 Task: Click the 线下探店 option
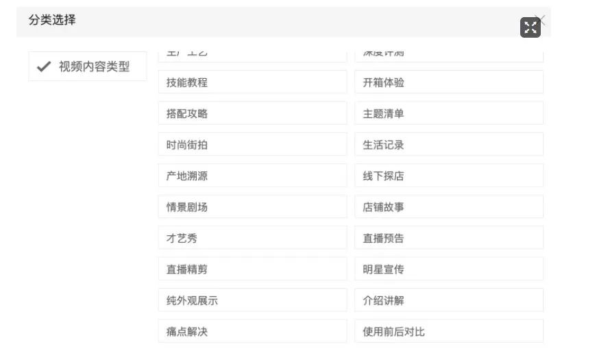449,176
